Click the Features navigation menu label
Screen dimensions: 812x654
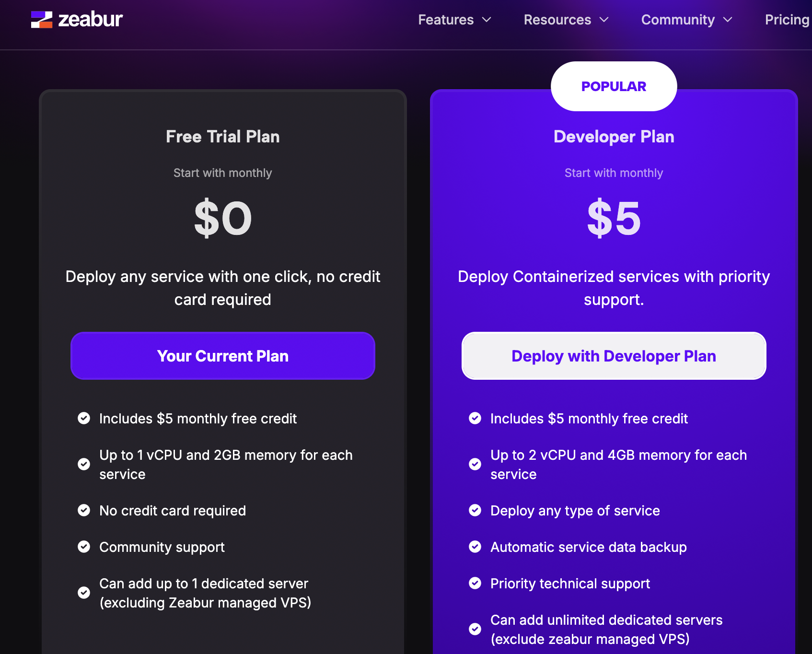point(445,20)
